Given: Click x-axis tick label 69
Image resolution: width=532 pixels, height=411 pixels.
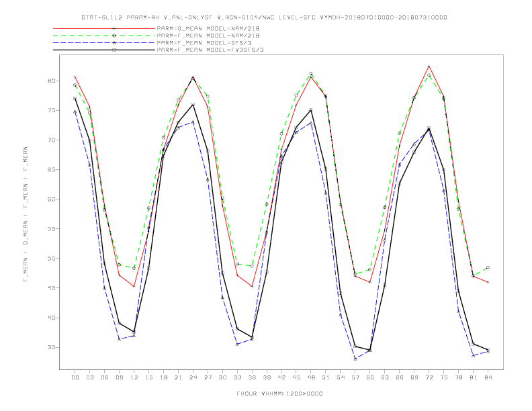Looking at the screenshot, I should (x=414, y=377).
